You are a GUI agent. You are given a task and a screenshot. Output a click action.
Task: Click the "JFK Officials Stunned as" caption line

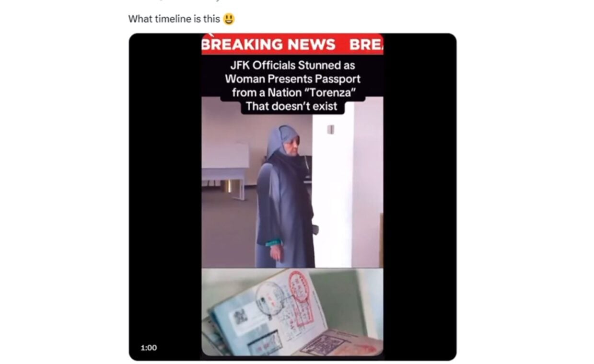tap(292, 65)
